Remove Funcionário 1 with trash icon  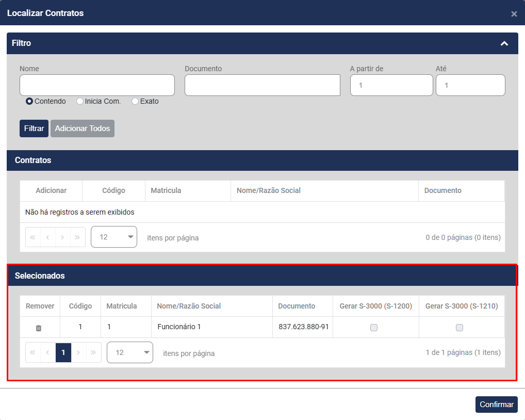pos(39,328)
